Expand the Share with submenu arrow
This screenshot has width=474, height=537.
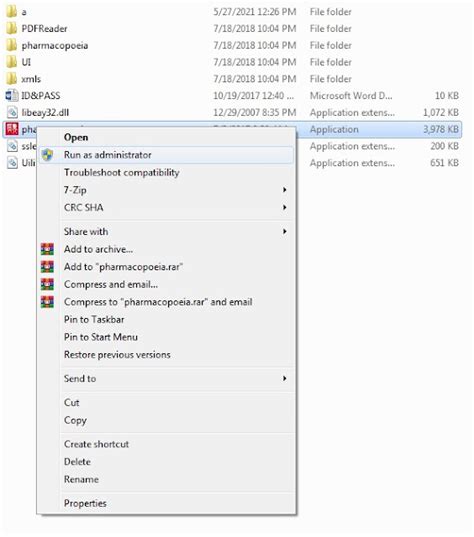tap(285, 232)
